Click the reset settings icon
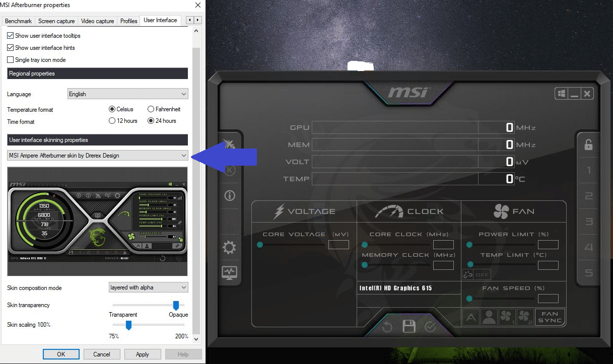Image resolution: width=613 pixels, height=364 pixels. point(387,327)
